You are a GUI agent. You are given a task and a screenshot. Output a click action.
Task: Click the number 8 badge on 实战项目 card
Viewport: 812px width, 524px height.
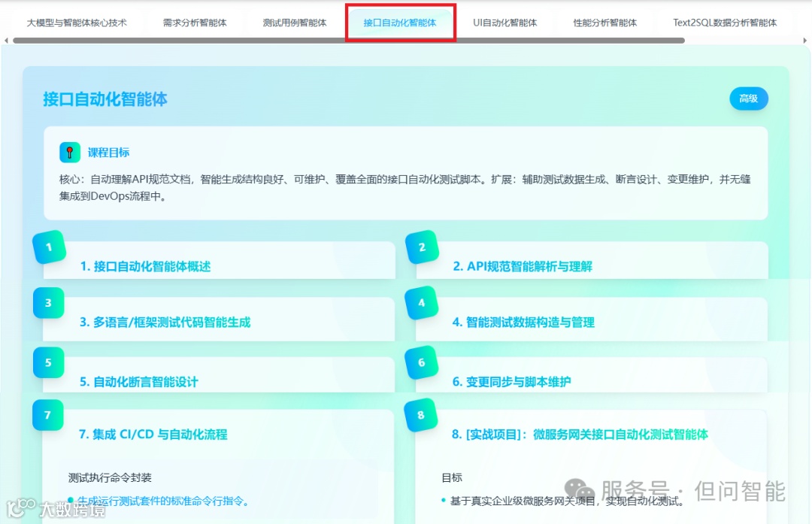[x=422, y=415]
